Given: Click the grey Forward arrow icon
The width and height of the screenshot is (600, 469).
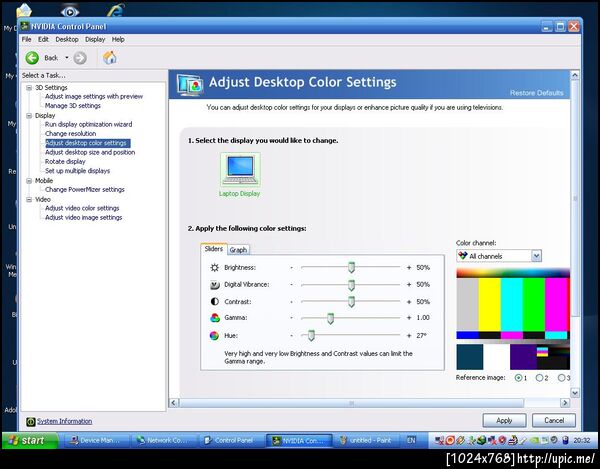Looking at the screenshot, I should [x=80, y=58].
